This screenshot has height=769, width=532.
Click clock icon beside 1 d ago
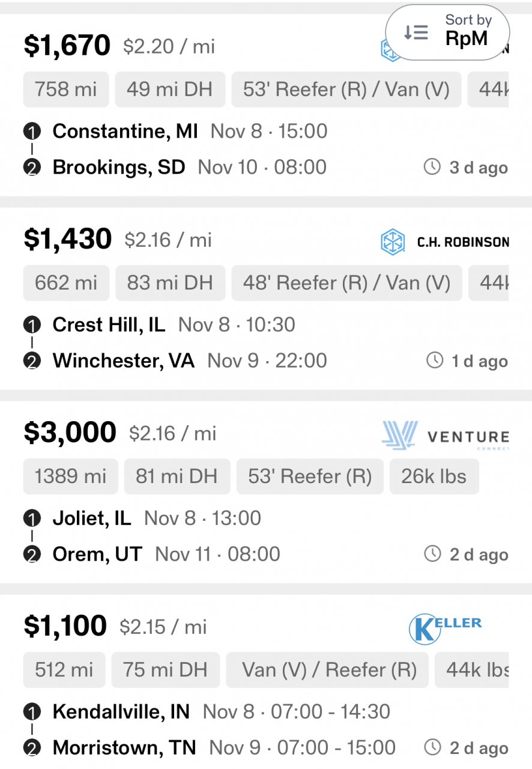tap(434, 360)
